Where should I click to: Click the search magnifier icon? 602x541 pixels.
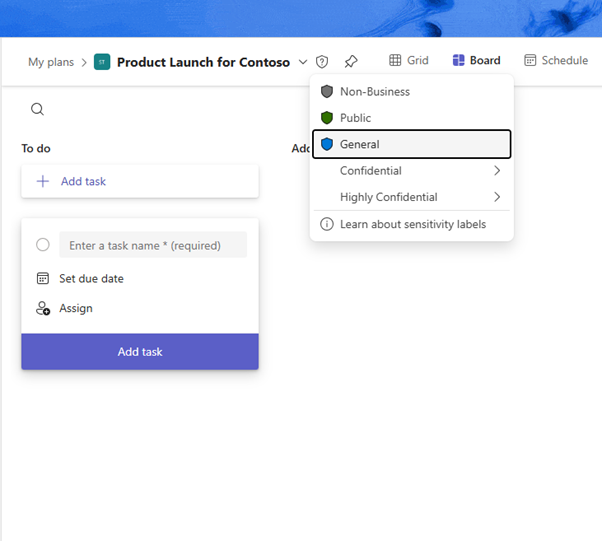(37, 109)
